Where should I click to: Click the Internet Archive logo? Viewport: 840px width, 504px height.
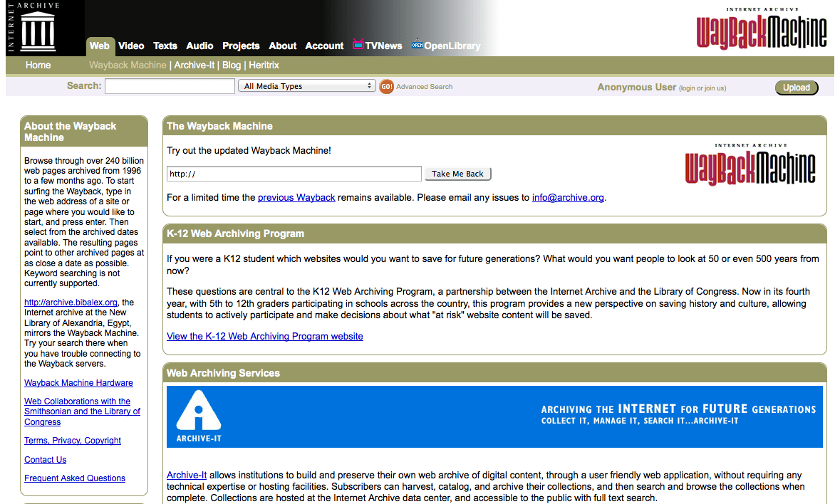tap(33, 27)
